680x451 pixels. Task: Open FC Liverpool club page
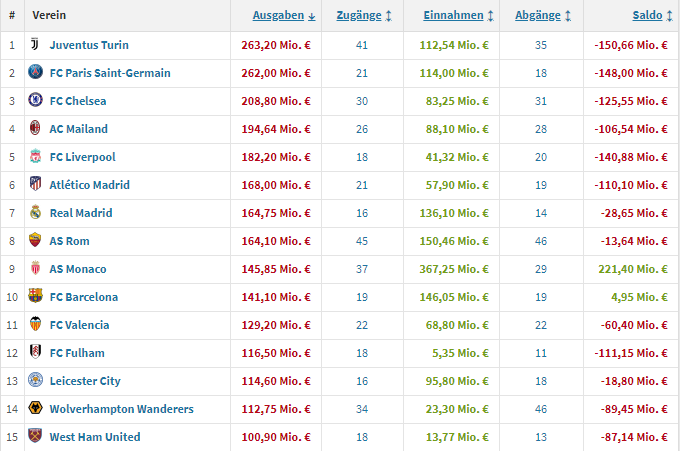[82, 157]
